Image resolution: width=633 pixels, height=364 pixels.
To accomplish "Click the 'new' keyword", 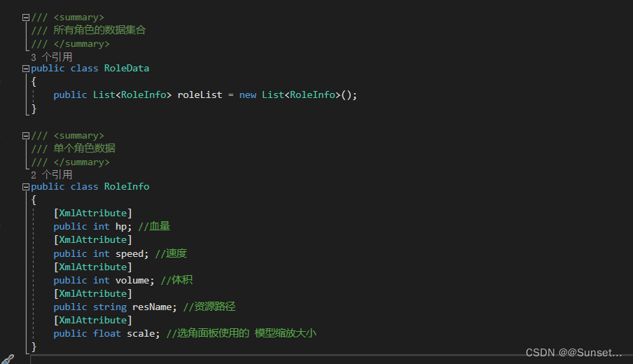I will coord(247,95).
